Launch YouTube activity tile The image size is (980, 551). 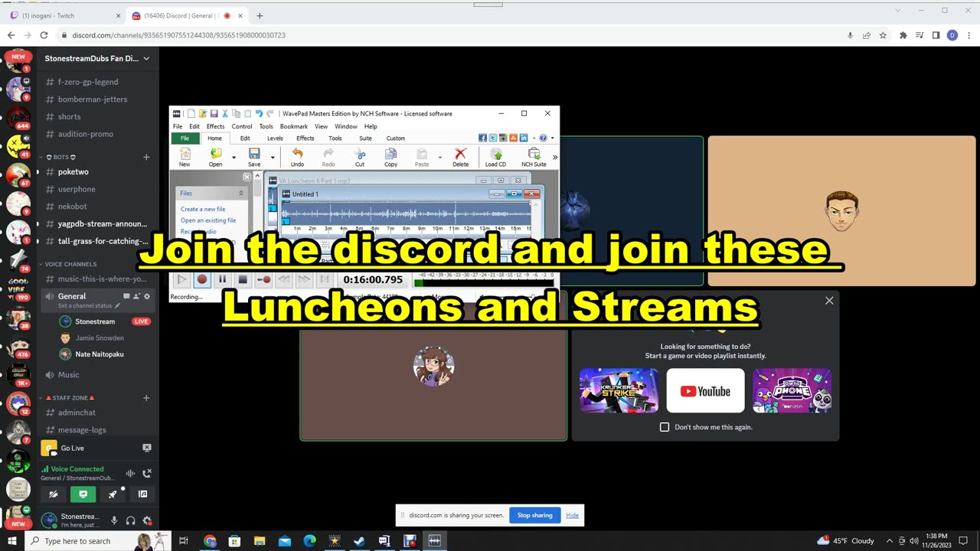pyautogui.click(x=705, y=391)
